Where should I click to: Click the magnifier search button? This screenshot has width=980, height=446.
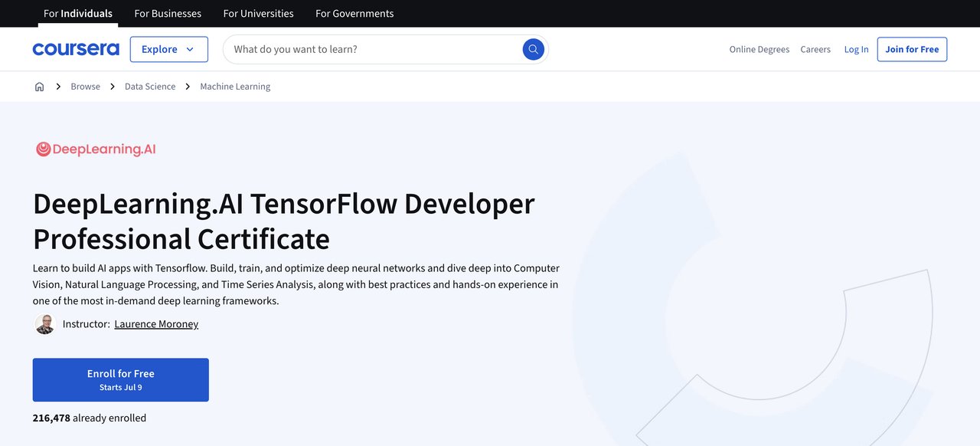tap(533, 49)
